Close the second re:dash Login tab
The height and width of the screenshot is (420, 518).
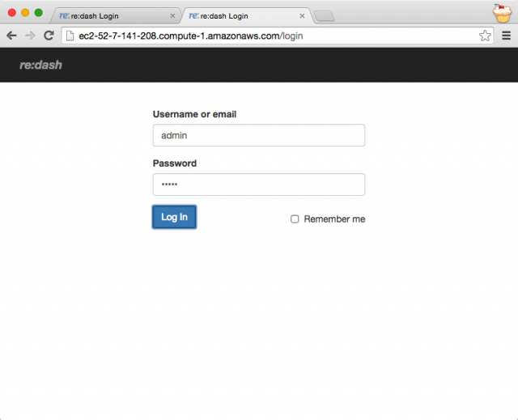(x=302, y=16)
